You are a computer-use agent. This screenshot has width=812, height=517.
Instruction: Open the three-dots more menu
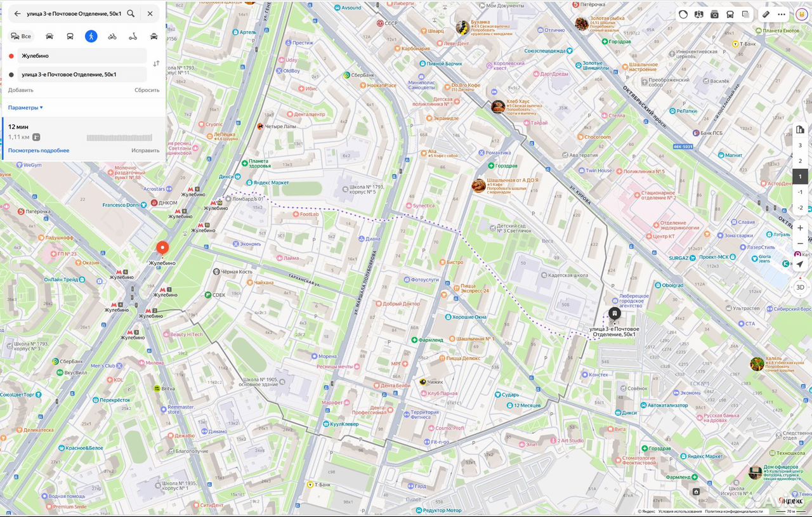tap(782, 14)
